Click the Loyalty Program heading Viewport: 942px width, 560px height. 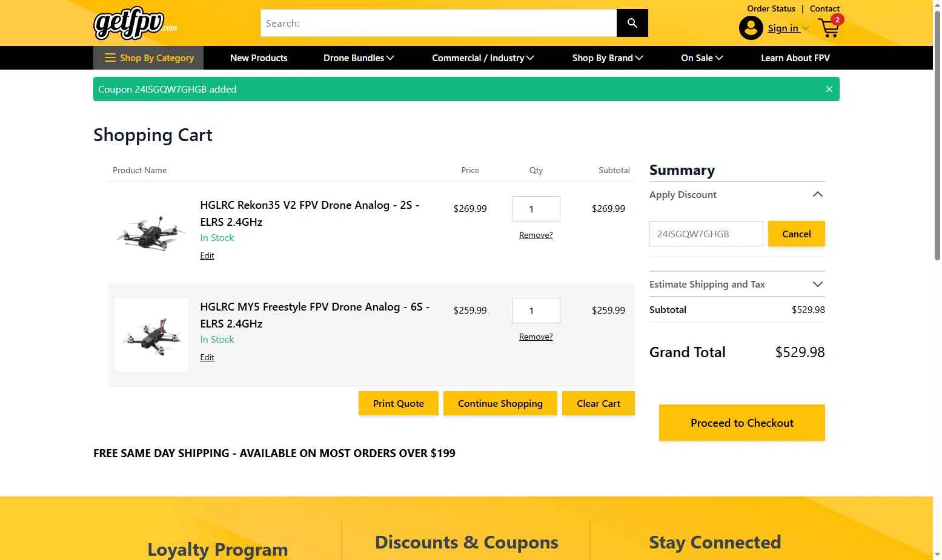tap(217, 550)
